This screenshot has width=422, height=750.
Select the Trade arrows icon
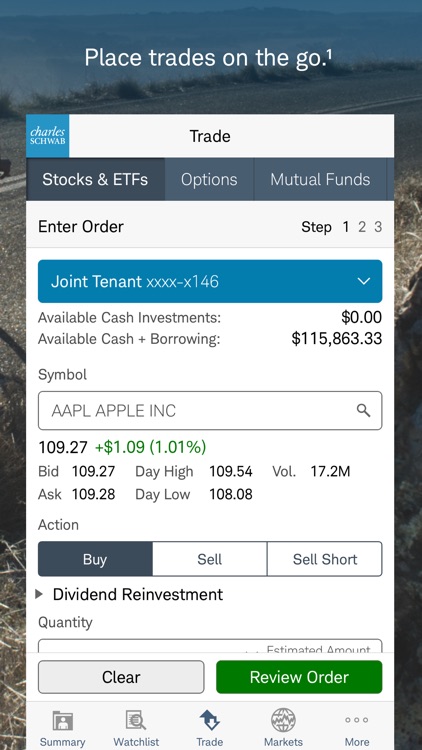210,720
